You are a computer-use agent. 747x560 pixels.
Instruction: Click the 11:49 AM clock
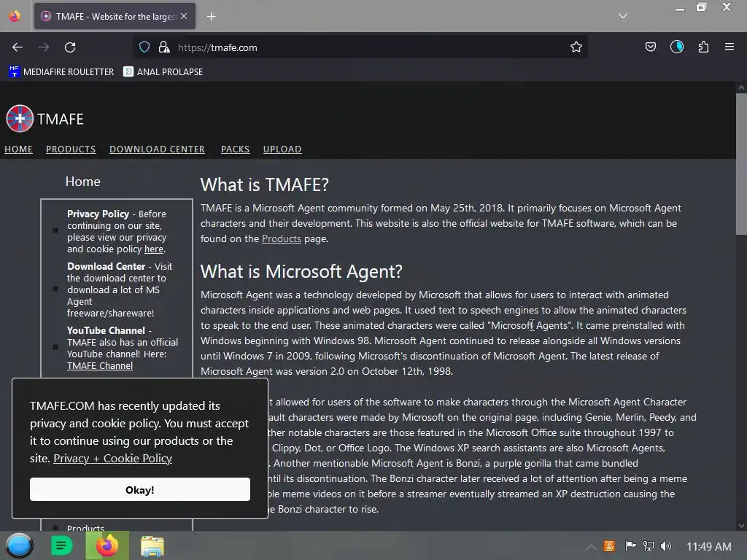point(709,547)
